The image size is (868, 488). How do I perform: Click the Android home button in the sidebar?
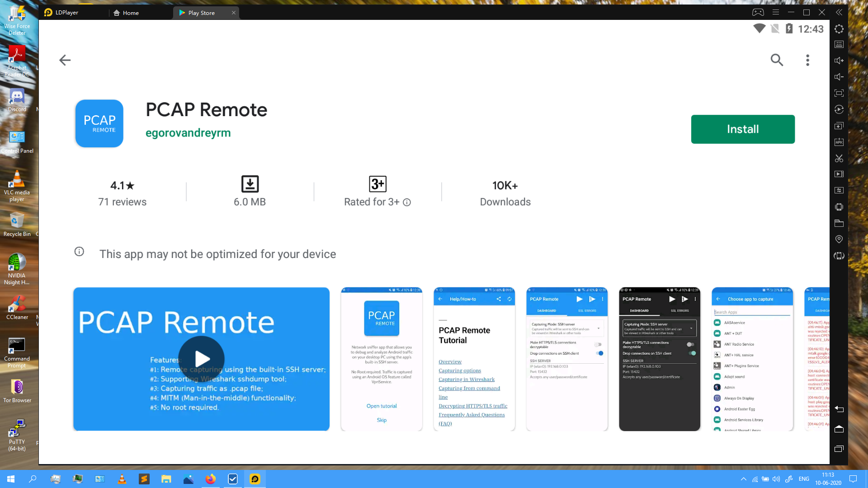(839, 429)
